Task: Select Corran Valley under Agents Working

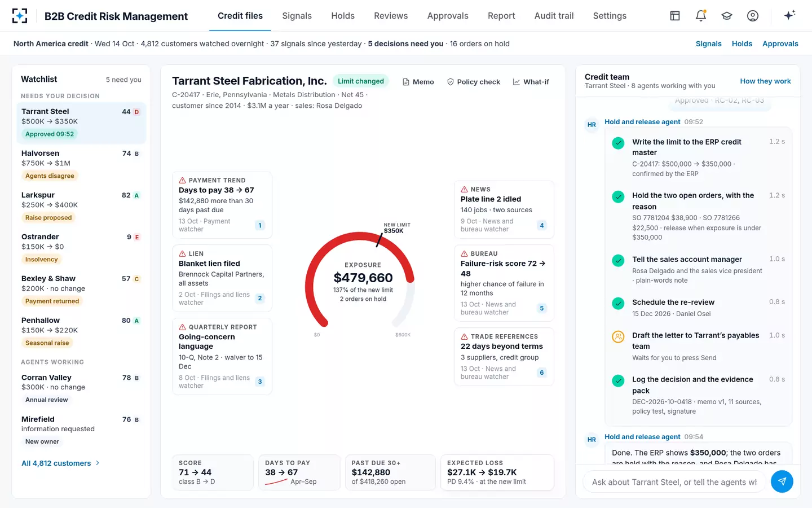Action: (81, 388)
